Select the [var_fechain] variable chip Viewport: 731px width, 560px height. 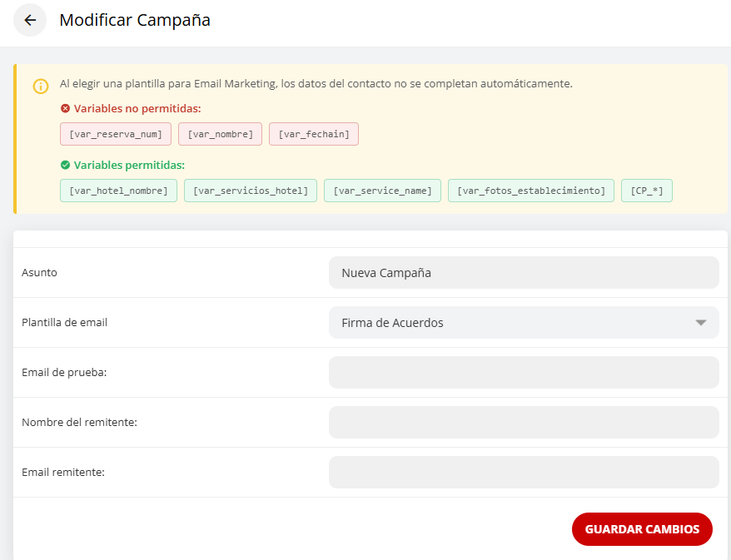point(313,134)
